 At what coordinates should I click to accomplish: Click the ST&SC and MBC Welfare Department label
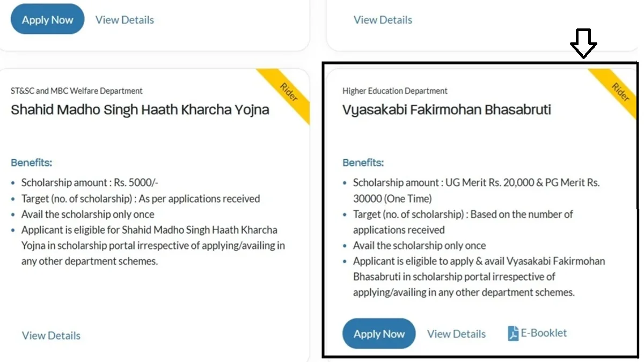(x=77, y=91)
